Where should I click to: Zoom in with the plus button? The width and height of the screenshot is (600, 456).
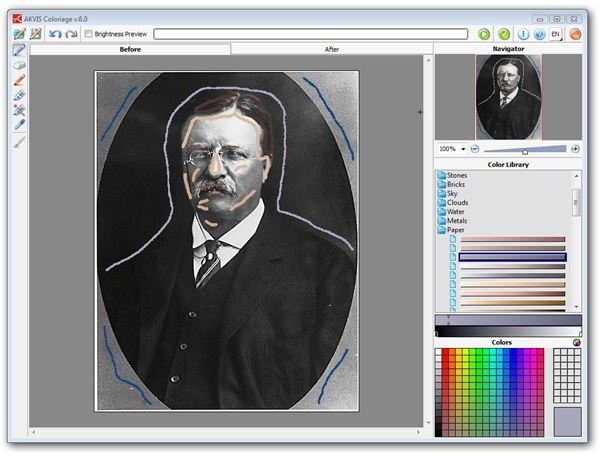coord(575,149)
